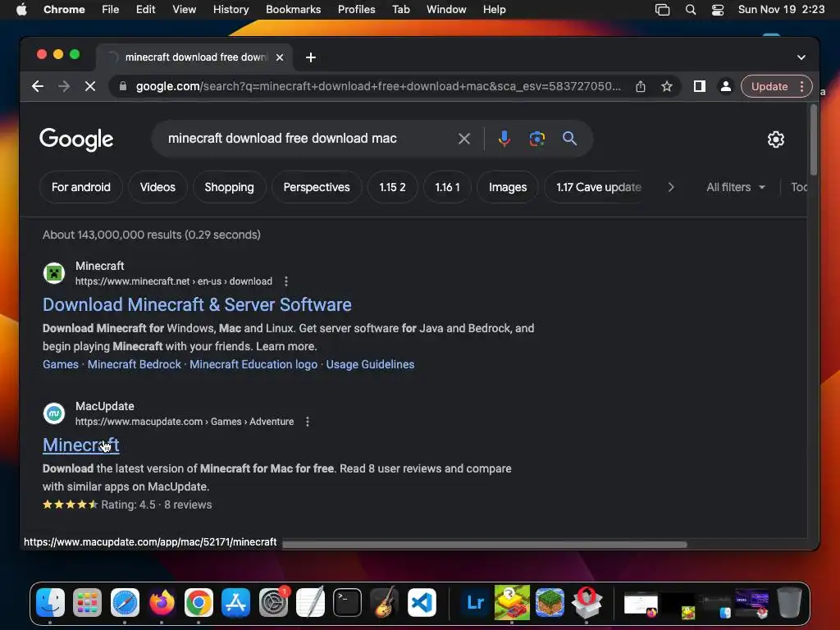
Task: Open the Apple menu
Action: pos(21,10)
